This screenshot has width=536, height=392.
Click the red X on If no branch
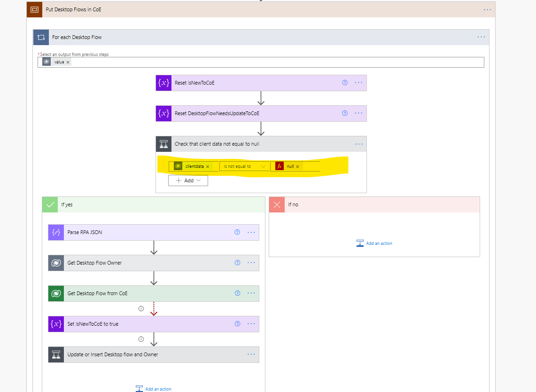point(277,204)
